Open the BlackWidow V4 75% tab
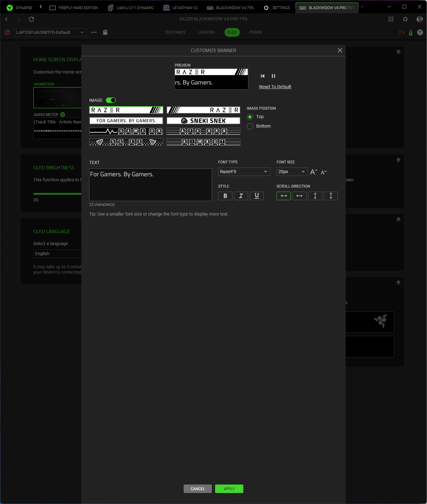Viewport: 427px width, 504px height. 230,8
